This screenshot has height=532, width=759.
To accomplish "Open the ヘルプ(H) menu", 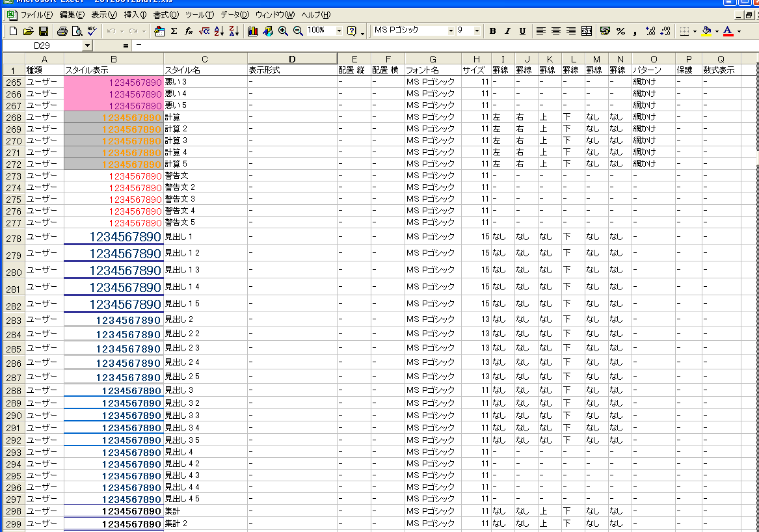I will point(316,15).
